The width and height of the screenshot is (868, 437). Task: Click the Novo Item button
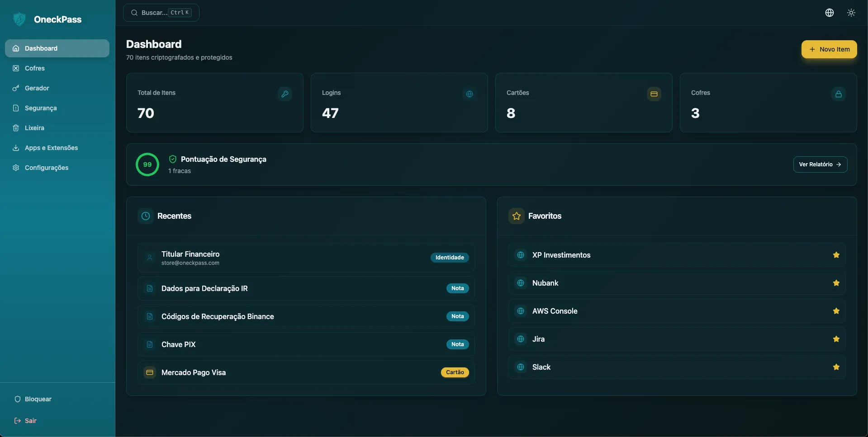(829, 49)
